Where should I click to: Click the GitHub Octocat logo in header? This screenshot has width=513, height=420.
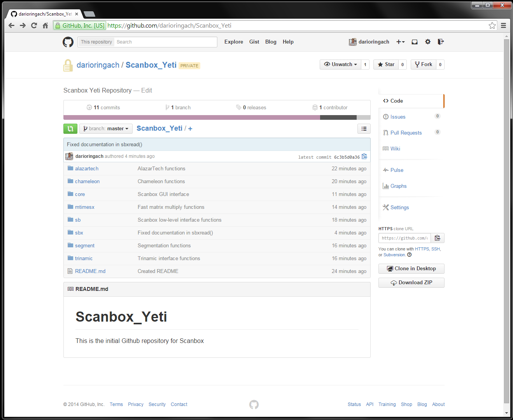[68, 42]
